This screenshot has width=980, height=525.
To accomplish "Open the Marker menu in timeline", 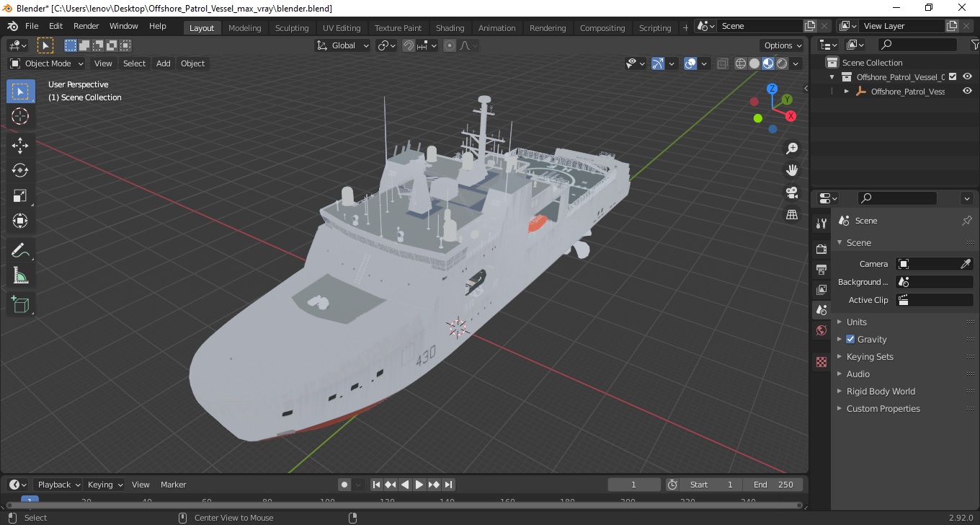I will point(173,485).
